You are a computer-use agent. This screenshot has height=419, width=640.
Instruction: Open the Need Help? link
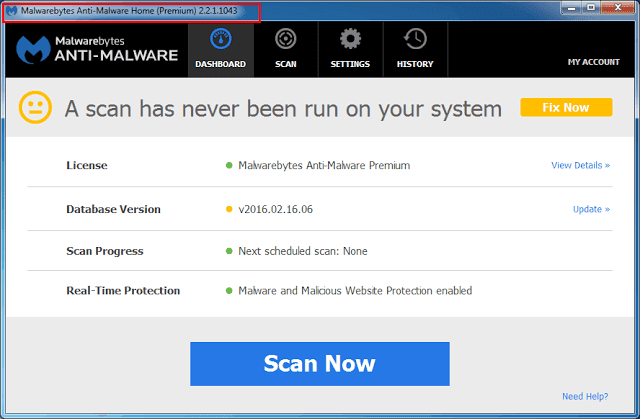pos(585,396)
